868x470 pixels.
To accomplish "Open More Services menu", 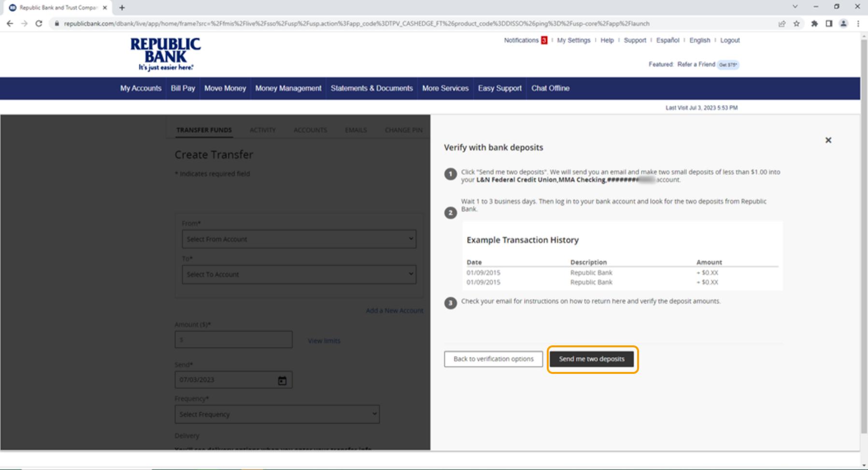I will point(445,88).
